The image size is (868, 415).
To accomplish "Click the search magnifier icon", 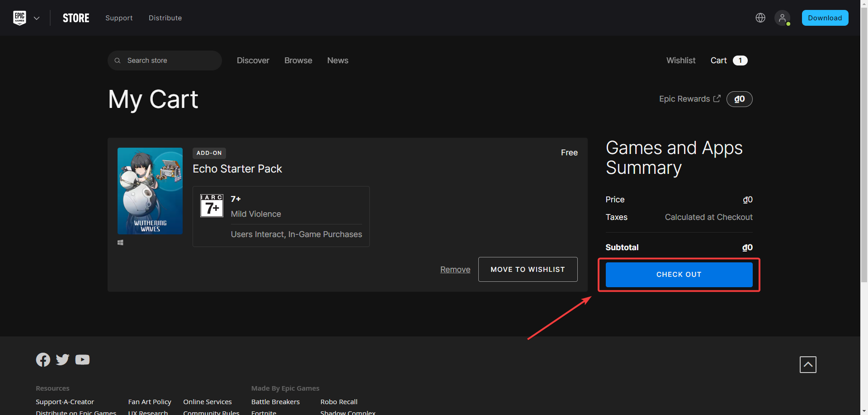I will [118, 61].
